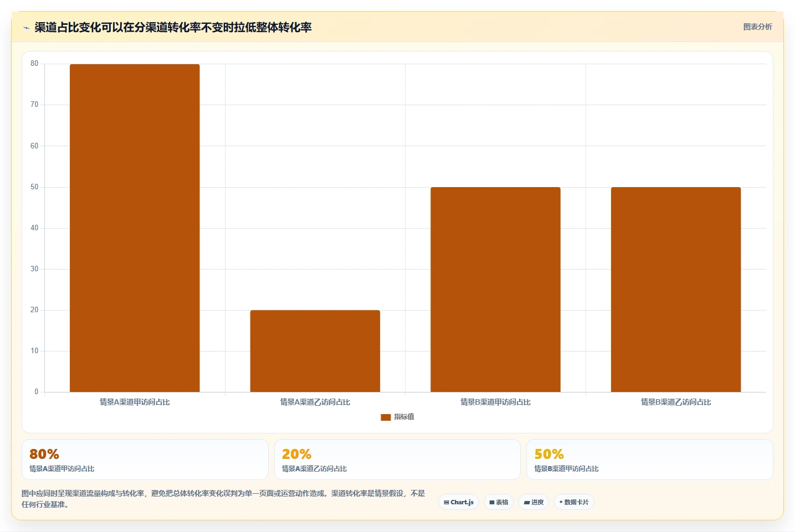The width and height of the screenshot is (795, 532).
Task: Click 情景A渠道乙访问占比 caption under 20%
Action: click(x=314, y=469)
